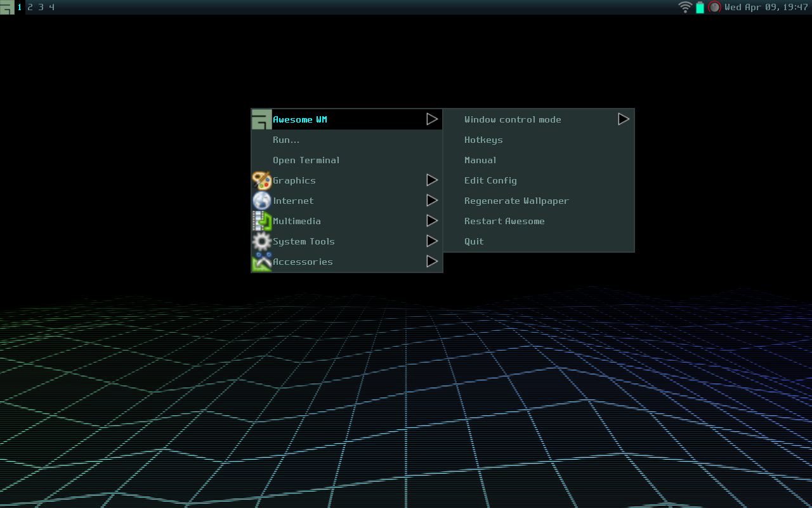
Task: Click Window control mode label
Action: pos(513,119)
